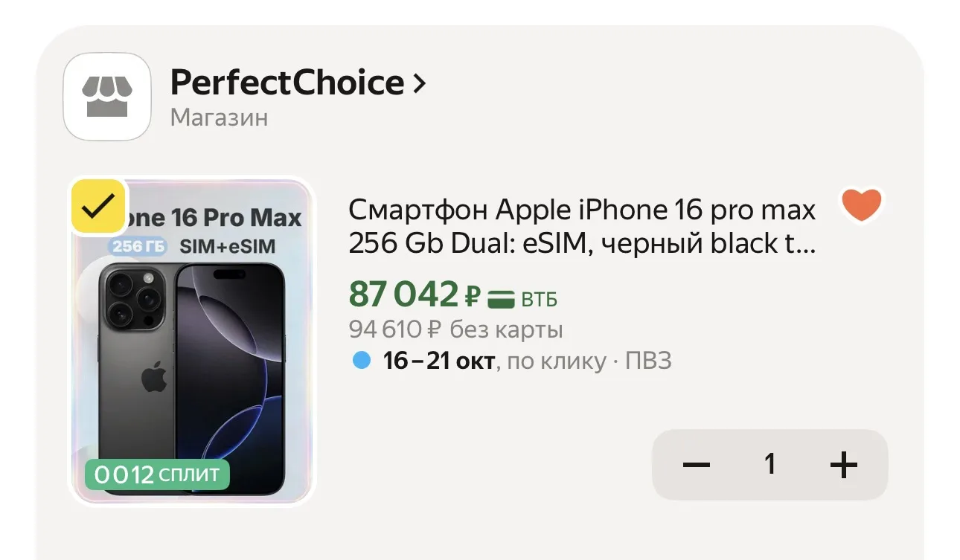This screenshot has width=960, height=560.
Task: Open the PerfectChoice store name link
Action: [x=287, y=83]
